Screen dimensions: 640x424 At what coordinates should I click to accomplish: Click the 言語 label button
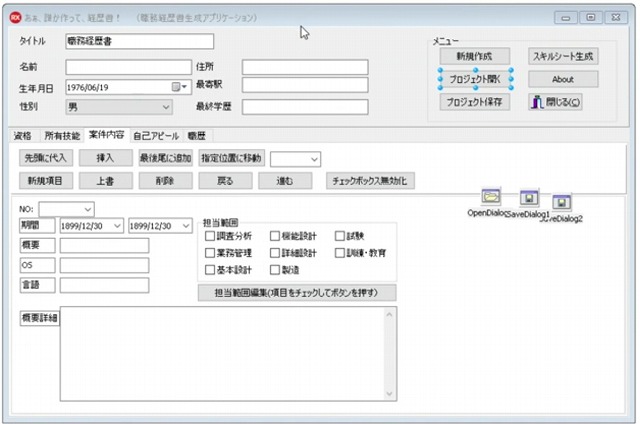(38, 285)
